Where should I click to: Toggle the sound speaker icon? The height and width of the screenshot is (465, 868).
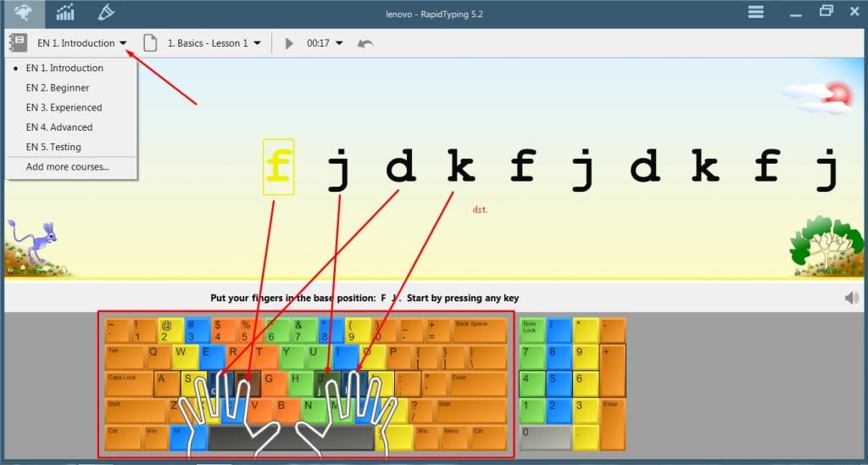[x=851, y=298]
